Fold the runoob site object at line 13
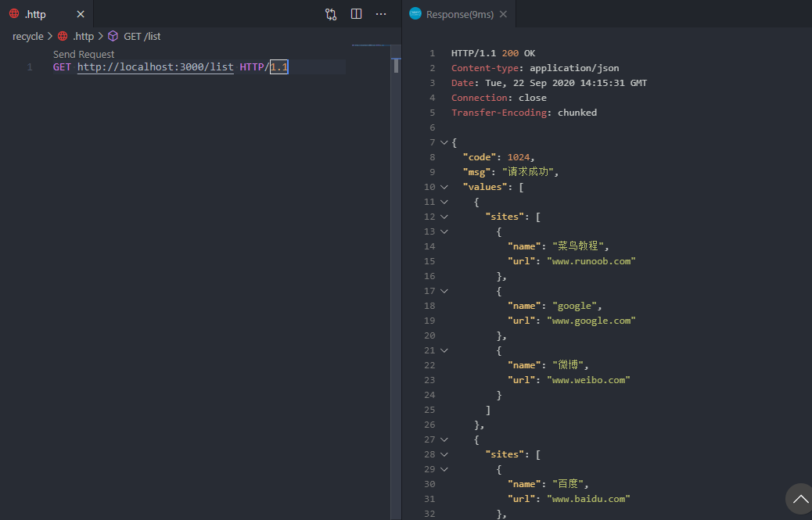Viewport: 812px width, 520px height. click(x=444, y=231)
